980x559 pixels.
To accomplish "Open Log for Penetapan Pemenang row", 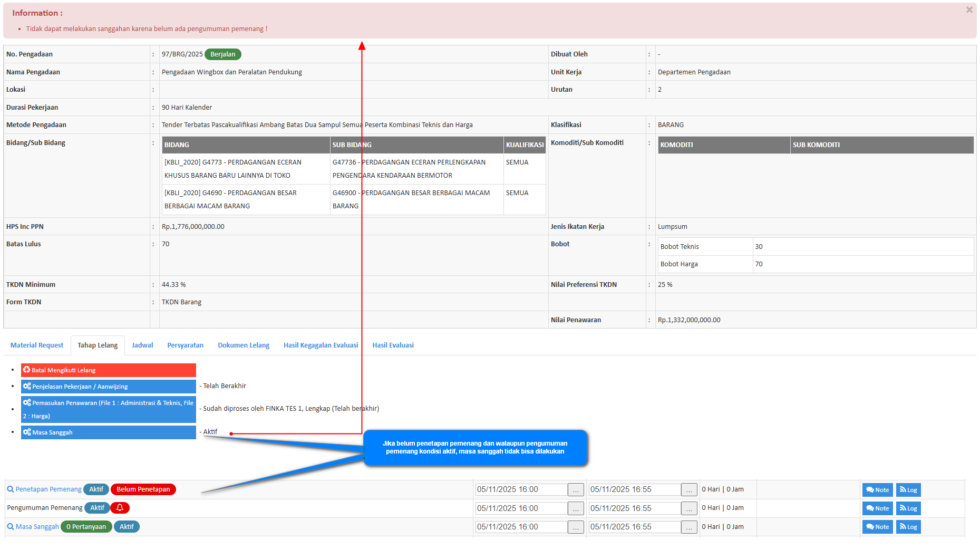I will (x=908, y=490).
